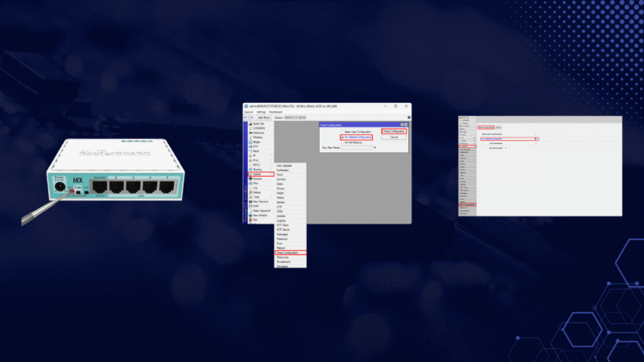Image resolution: width=644 pixels, height=362 pixels.
Task: Expand the System menu in WinBox sidebar
Action: pos(261,174)
